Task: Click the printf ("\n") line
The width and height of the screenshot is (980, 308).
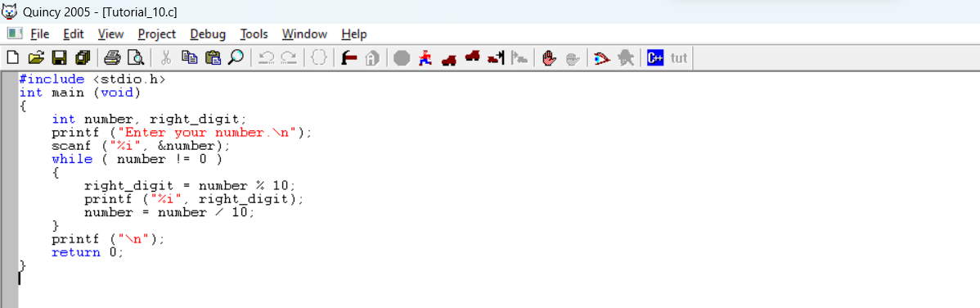Action: click(x=109, y=239)
